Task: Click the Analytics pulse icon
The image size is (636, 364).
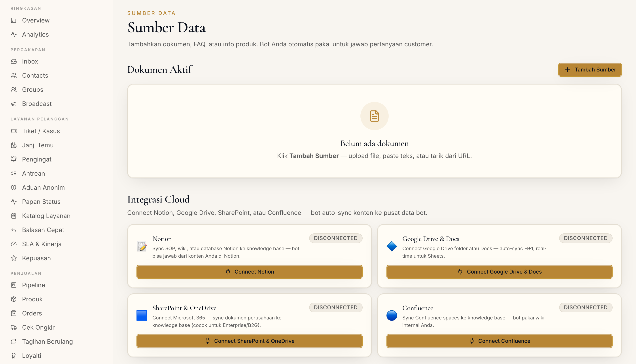Action: pyautogui.click(x=14, y=34)
